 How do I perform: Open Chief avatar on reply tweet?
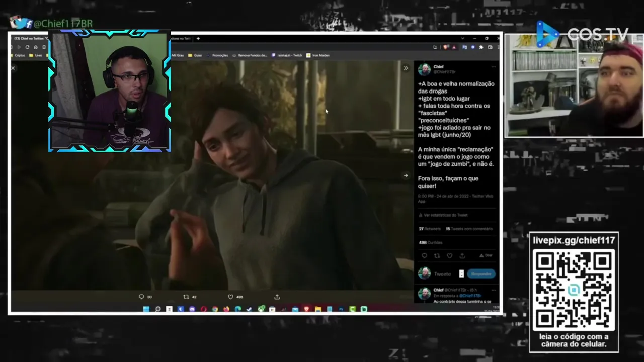click(424, 293)
